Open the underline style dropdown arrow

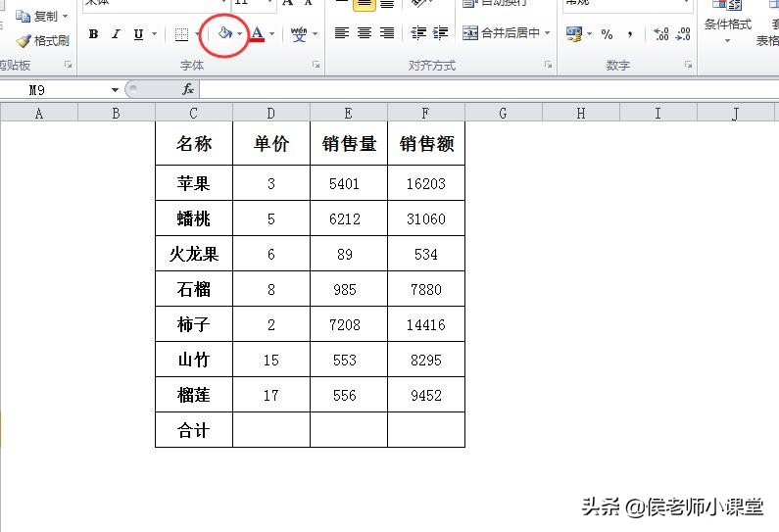pyautogui.click(x=154, y=33)
